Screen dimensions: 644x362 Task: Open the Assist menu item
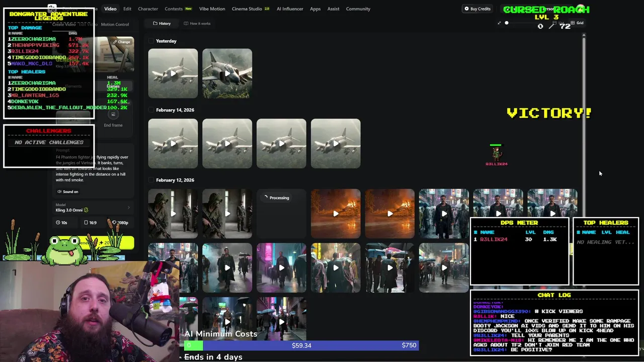333,9
